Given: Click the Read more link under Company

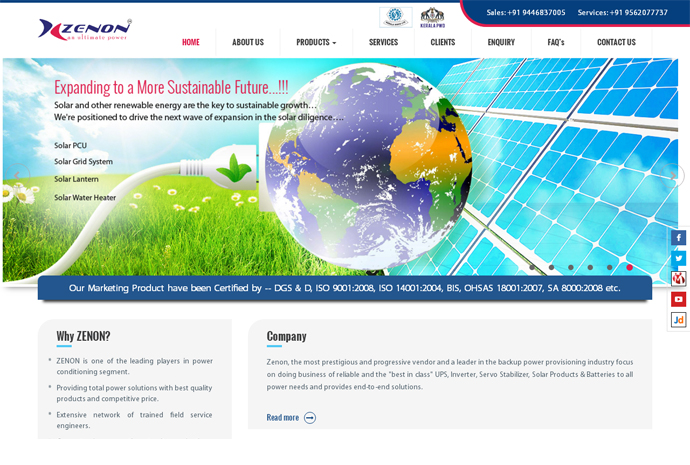Looking at the screenshot, I should [283, 417].
